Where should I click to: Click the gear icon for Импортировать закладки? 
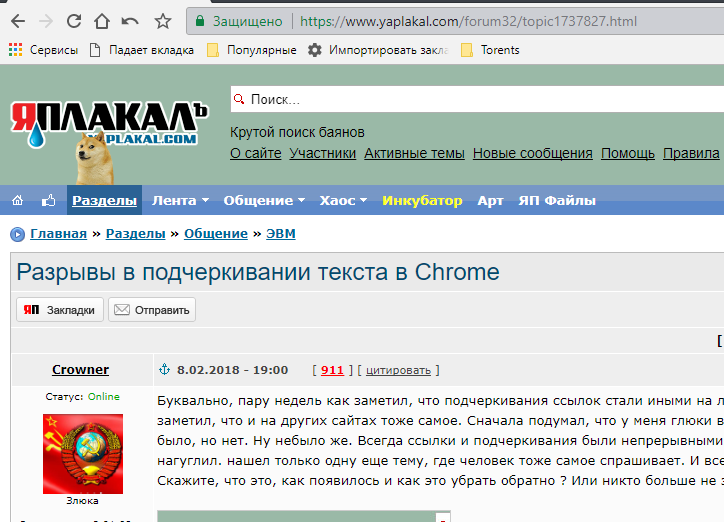314,50
